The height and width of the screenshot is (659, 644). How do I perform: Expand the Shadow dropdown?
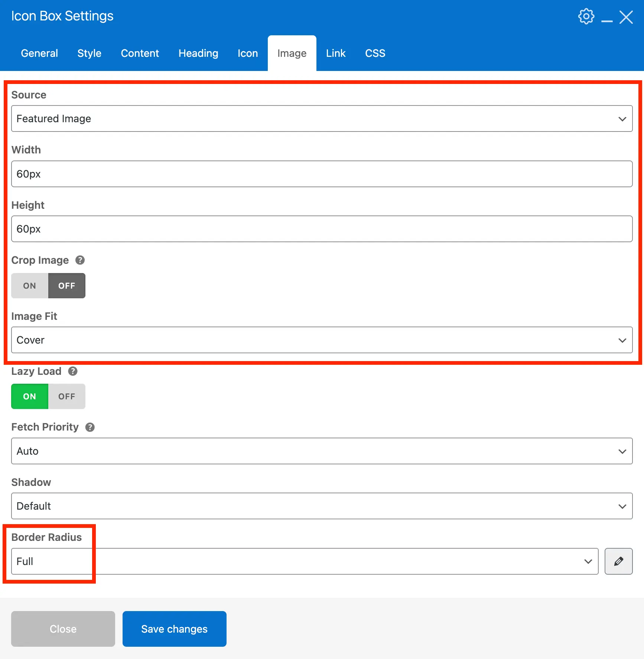[x=322, y=506]
